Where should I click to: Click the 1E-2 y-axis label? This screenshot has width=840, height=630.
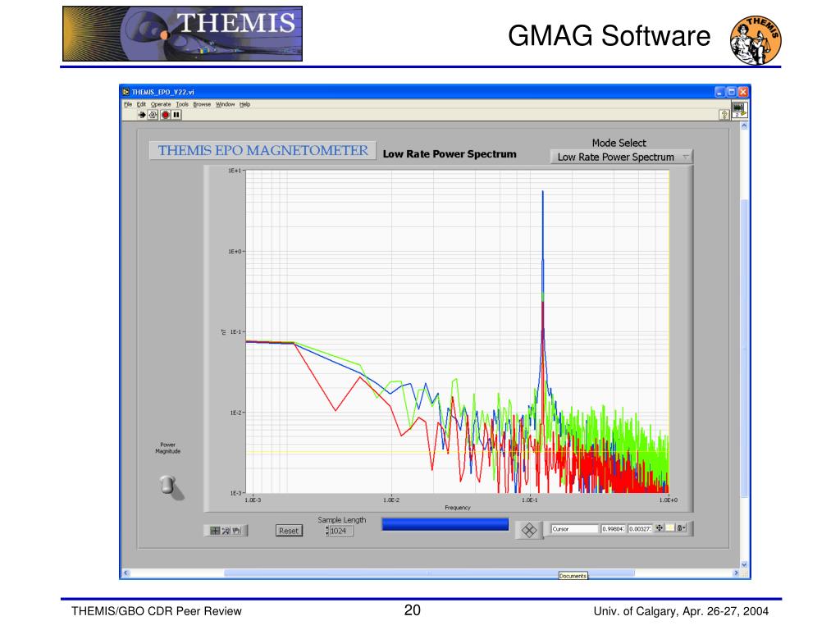[x=235, y=413]
